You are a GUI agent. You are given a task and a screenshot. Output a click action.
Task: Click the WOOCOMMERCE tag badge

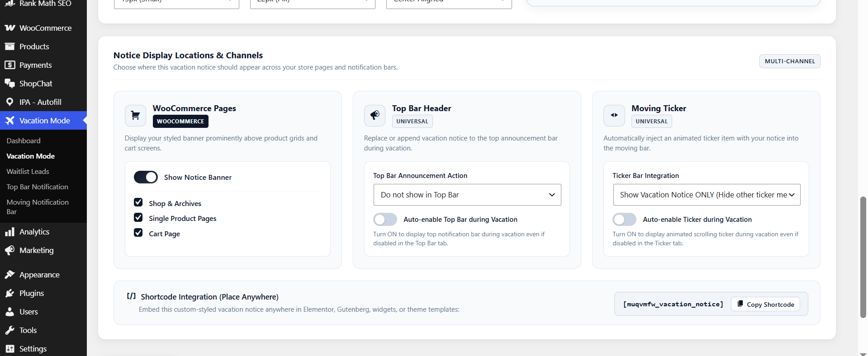(180, 122)
